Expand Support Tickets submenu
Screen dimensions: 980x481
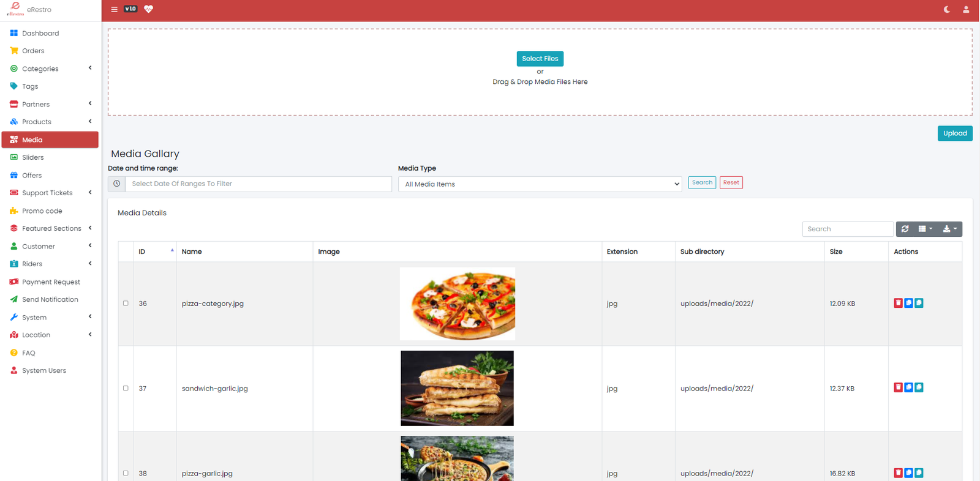[50, 193]
